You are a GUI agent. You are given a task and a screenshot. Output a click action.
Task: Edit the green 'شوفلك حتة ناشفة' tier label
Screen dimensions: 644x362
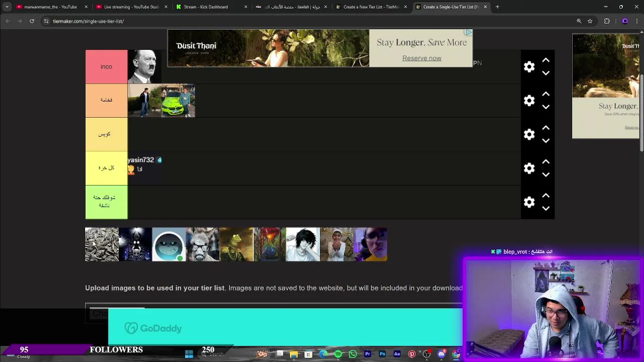pos(106,202)
